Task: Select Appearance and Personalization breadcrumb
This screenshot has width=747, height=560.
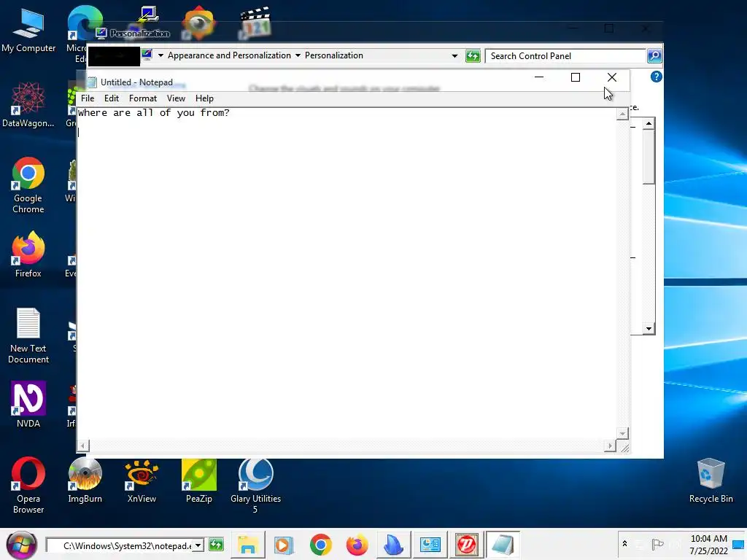Action: 229,55
